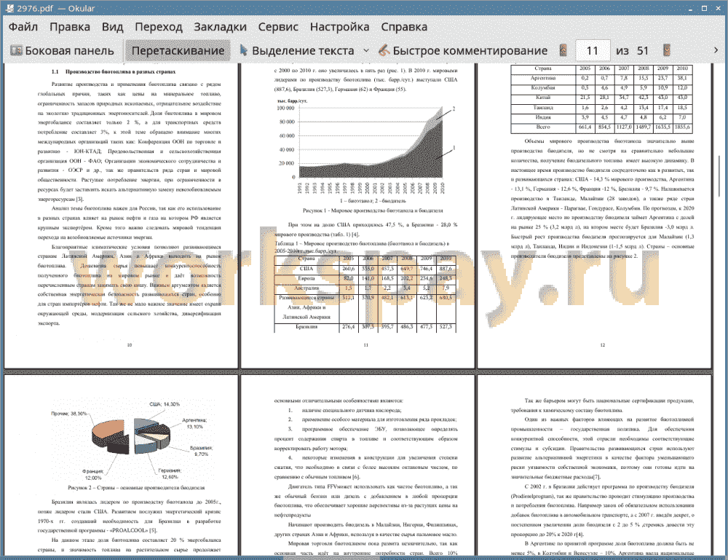Open the Закладки menu
Image resolution: width=728 pixels, height=560 pixels.
click(220, 27)
